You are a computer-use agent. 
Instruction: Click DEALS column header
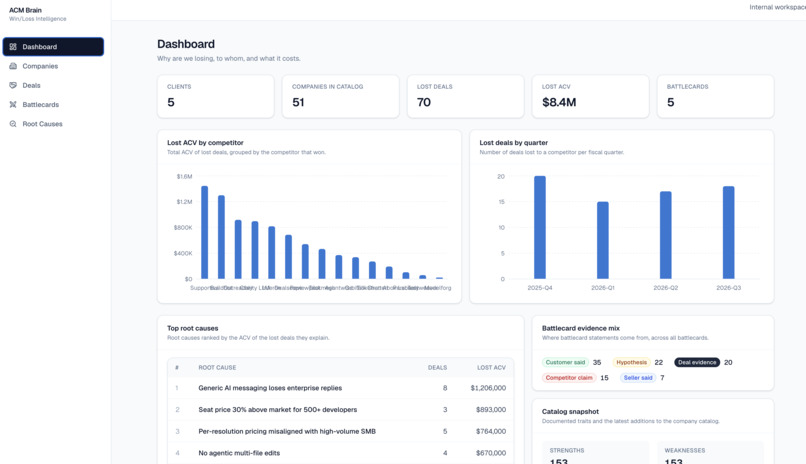coord(437,367)
